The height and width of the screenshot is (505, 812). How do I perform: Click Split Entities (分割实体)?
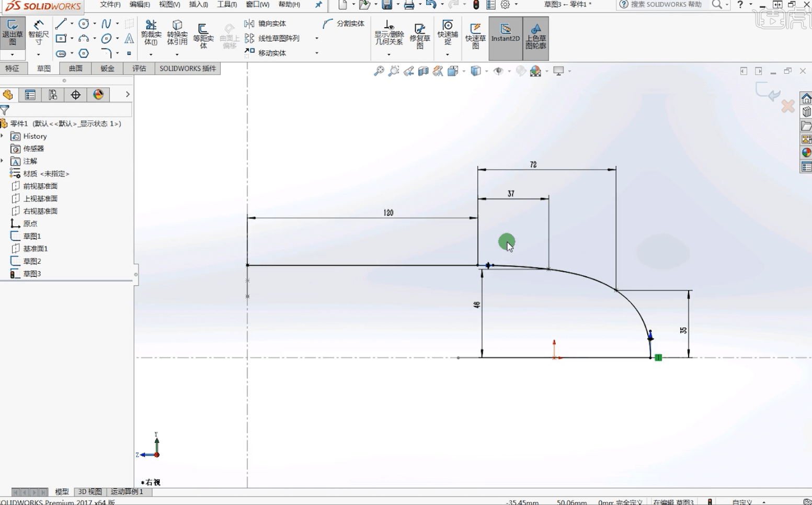click(344, 24)
